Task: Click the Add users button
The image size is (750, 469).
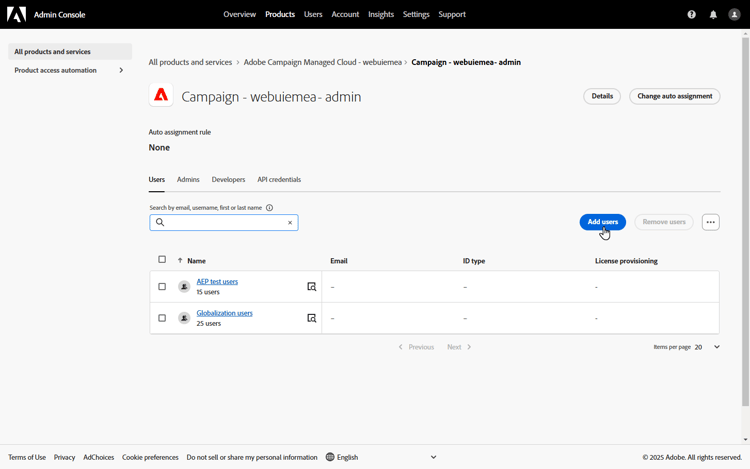Action: coord(602,222)
